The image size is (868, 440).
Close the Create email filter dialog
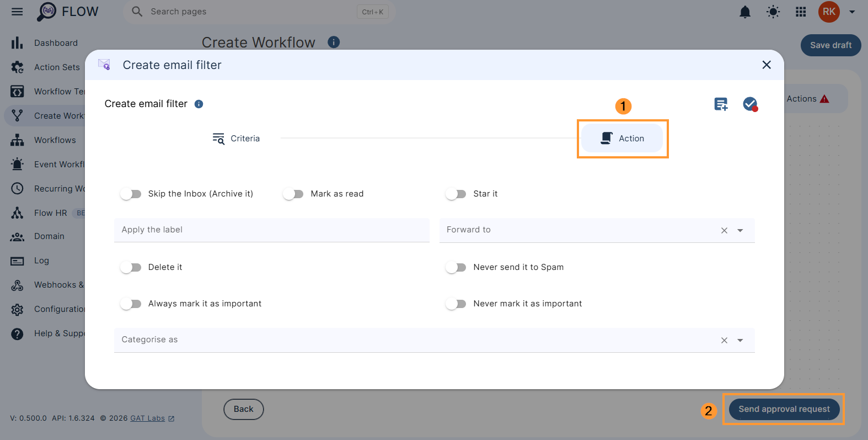tap(767, 65)
